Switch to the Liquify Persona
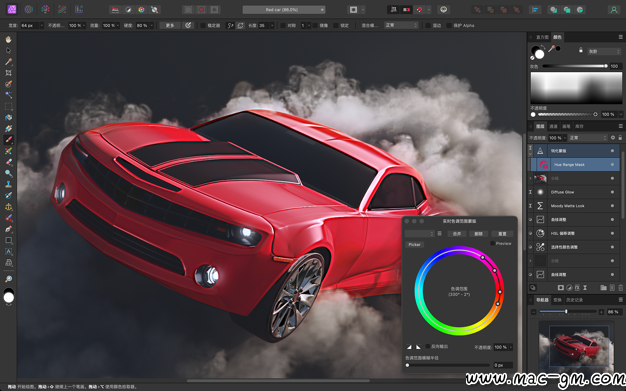This screenshot has width=626, height=391. coord(29,9)
